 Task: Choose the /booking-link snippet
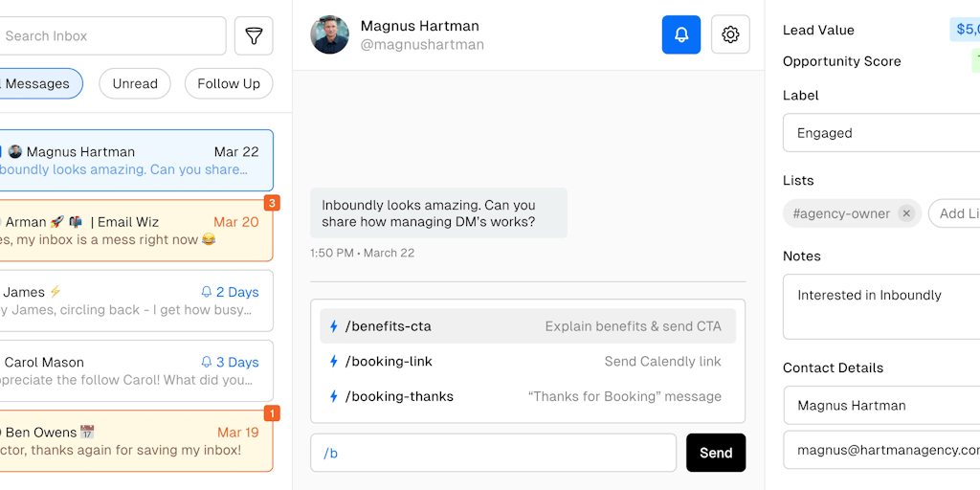(x=528, y=361)
